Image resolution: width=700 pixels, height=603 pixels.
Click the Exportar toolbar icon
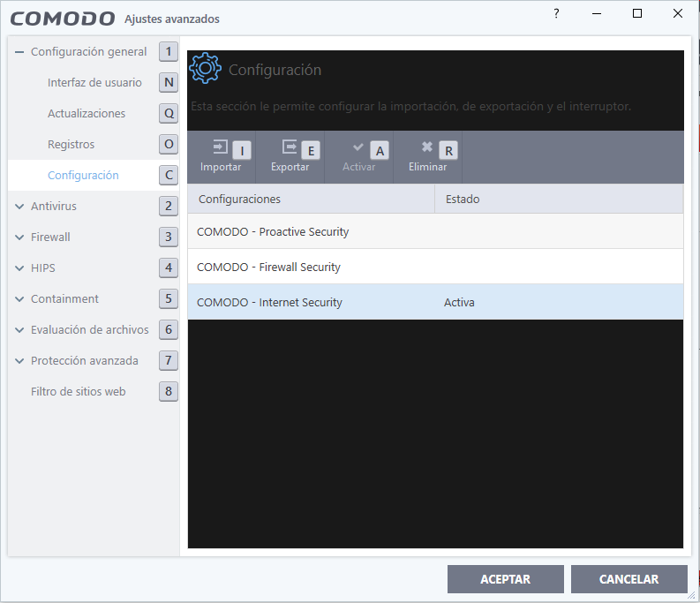click(290, 147)
